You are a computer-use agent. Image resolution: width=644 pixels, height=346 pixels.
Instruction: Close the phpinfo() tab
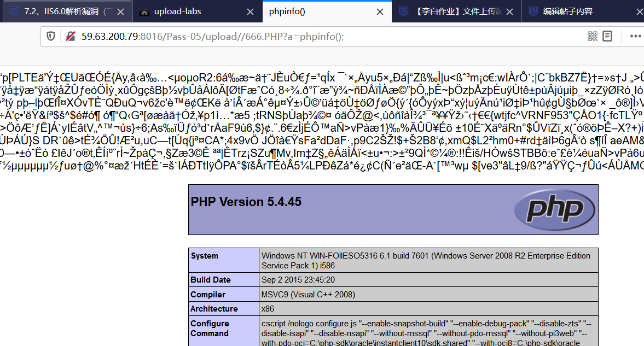tap(380, 12)
